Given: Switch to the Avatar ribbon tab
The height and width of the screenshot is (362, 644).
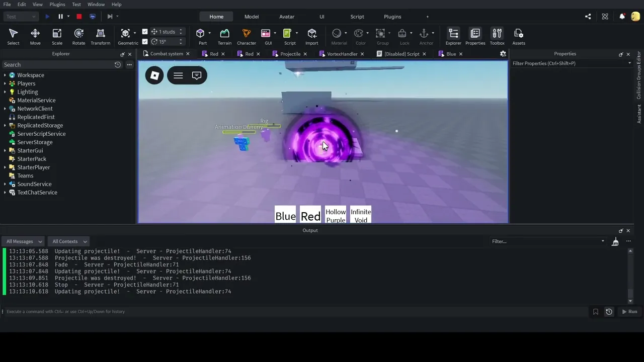Looking at the screenshot, I should tap(287, 17).
